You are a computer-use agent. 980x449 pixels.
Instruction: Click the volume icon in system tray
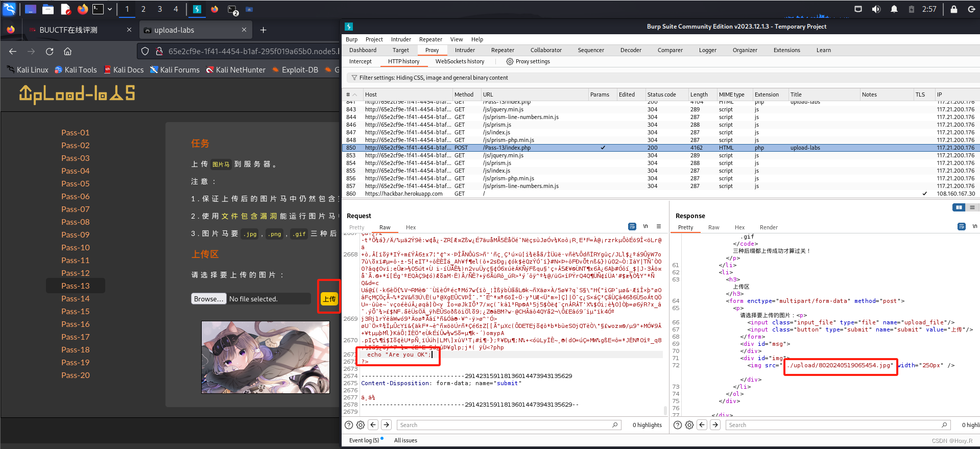pos(876,9)
